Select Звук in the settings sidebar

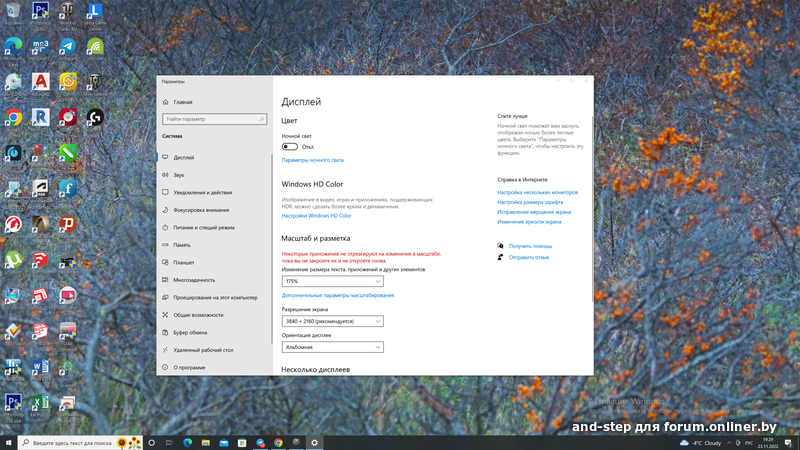click(179, 174)
